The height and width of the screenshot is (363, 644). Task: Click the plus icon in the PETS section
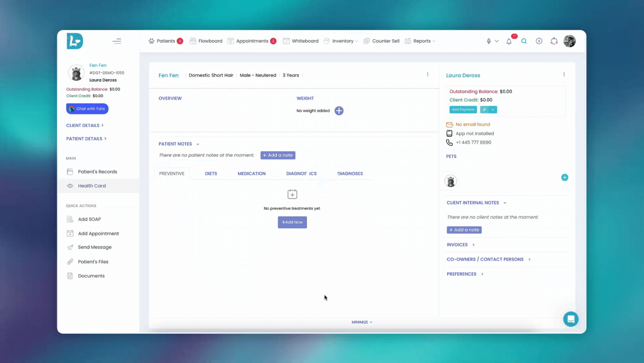click(x=564, y=177)
